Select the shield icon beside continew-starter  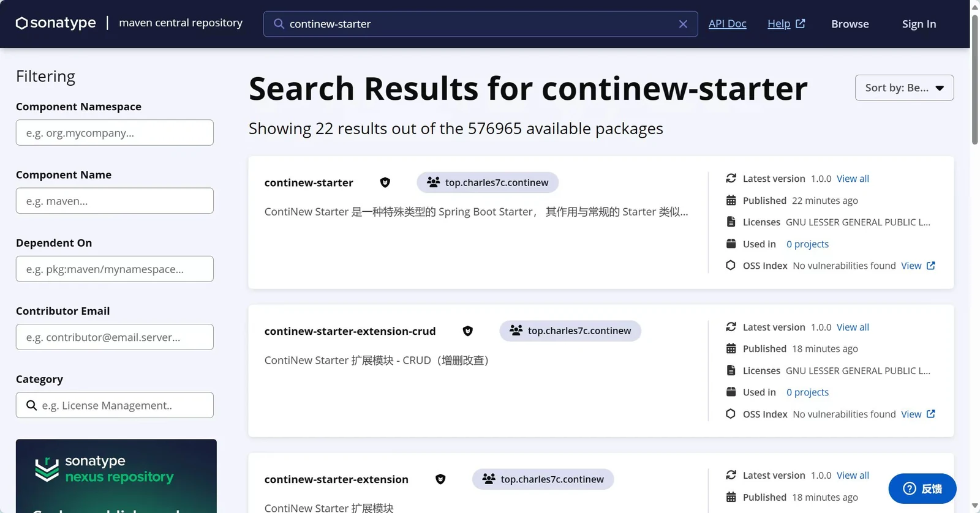(385, 182)
